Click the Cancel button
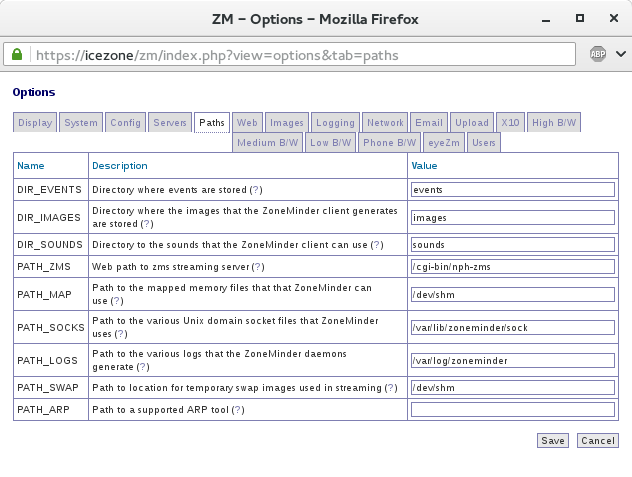This screenshot has width=632, height=477. tap(598, 441)
